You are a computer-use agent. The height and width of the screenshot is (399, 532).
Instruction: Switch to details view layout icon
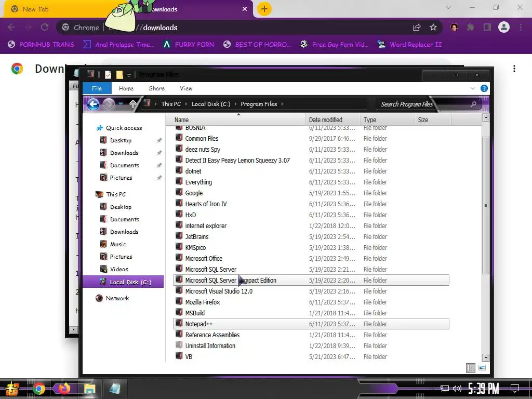coord(471,368)
